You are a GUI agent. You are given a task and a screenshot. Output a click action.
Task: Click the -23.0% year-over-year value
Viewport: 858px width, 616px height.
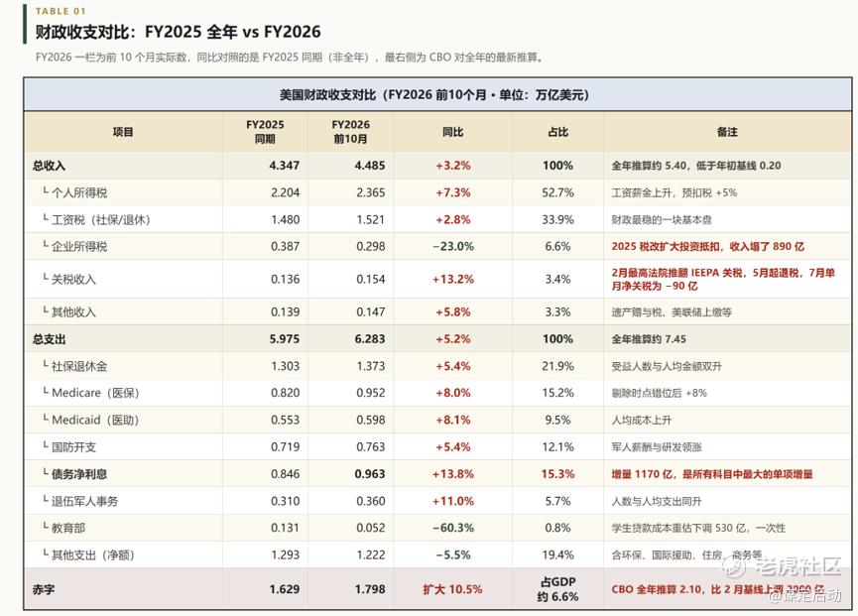453,246
